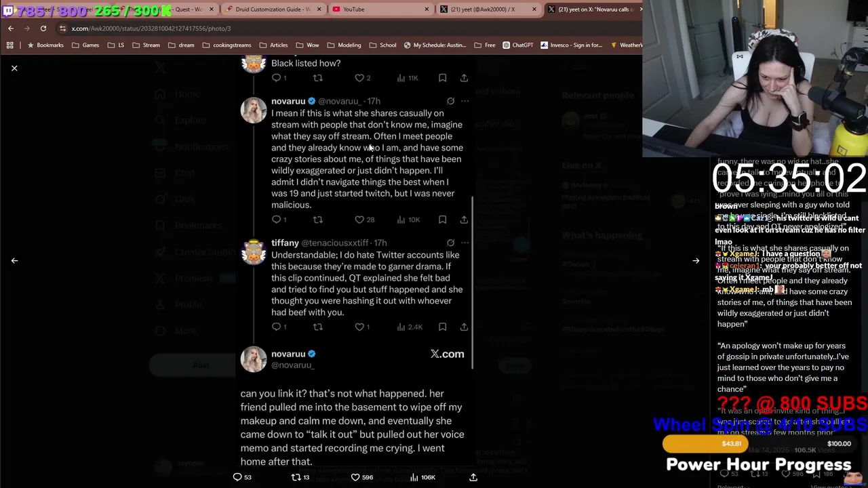View the 10K stats on novaruu's tweet
This screenshot has height=488, width=868.
[408, 220]
